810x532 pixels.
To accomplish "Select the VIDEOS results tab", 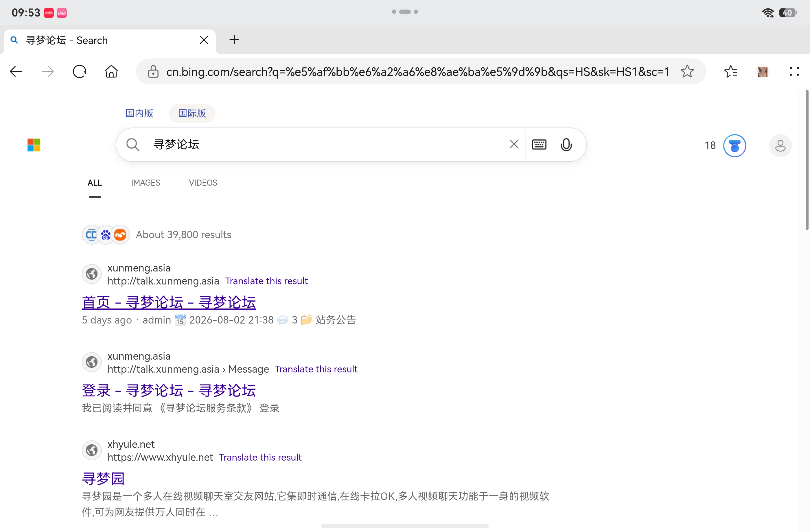I will coord(203,183).
